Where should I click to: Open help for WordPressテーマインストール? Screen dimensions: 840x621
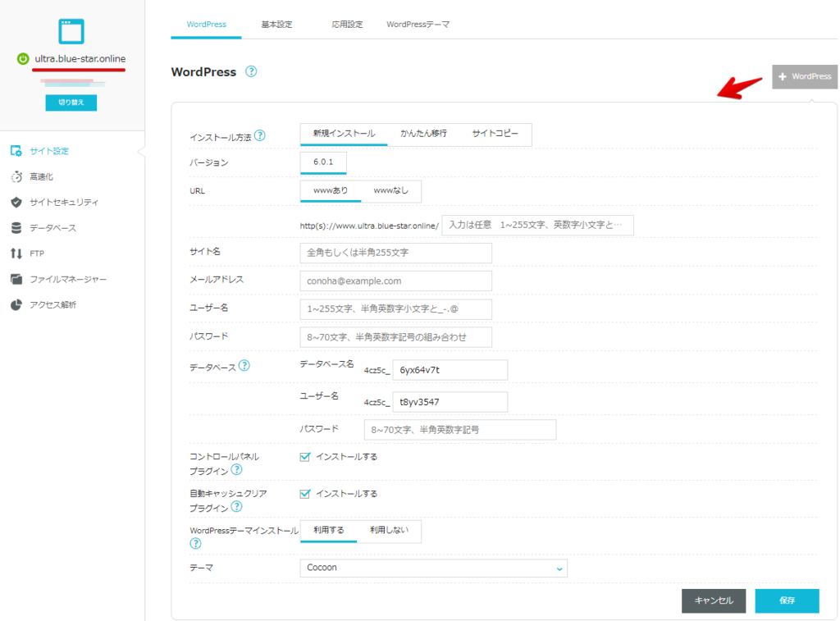click(x=195, y=543)
